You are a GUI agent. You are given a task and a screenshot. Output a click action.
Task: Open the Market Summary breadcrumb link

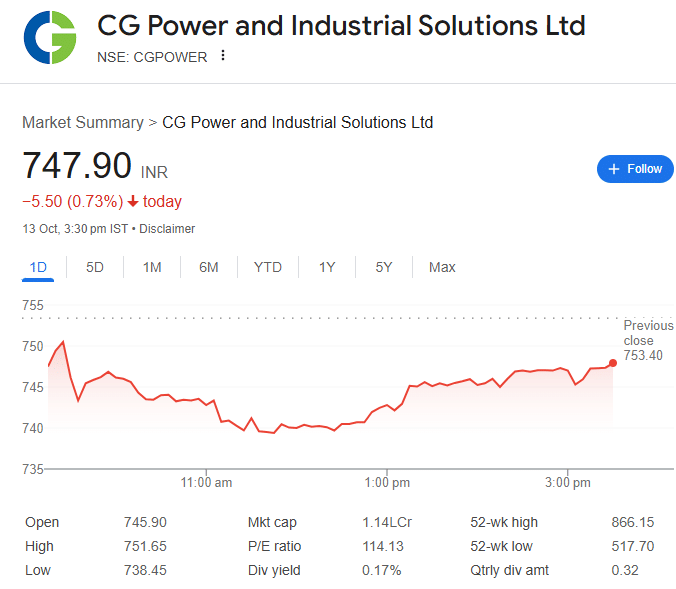83,122
